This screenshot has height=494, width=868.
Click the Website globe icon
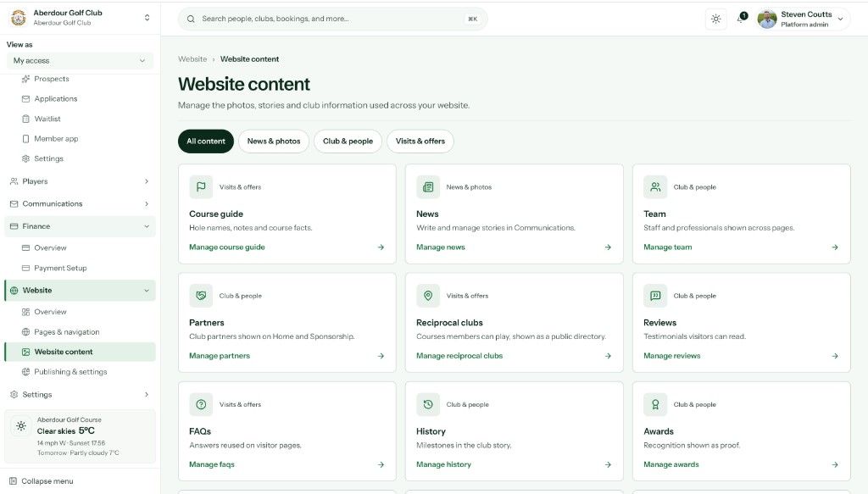pyautogui.click(x=14, y=291)
